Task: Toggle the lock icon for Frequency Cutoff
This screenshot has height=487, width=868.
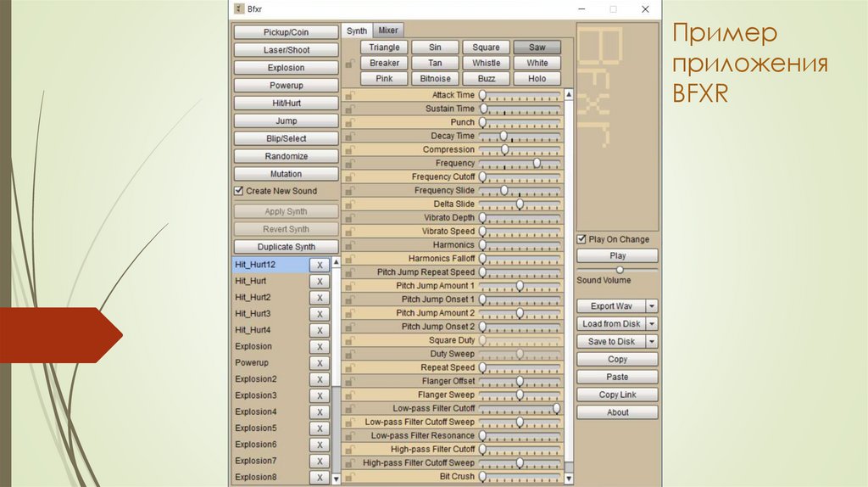Action: point(350,177)
